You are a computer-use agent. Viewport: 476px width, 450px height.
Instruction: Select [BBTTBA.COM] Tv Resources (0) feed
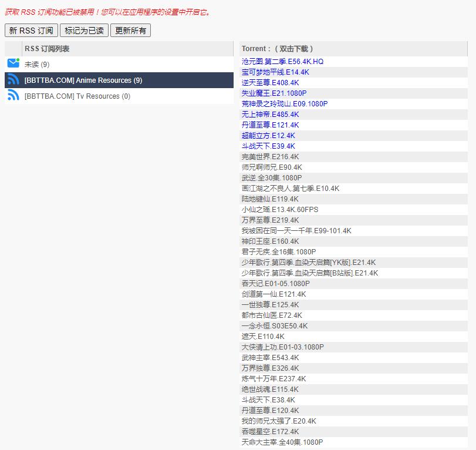coord(119,96)
